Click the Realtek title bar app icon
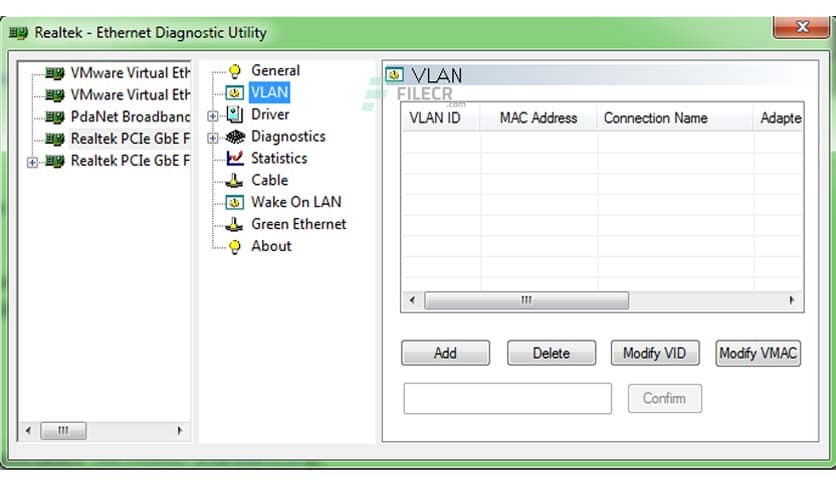Viewport: 836px width, 484px height. click(18, 33)
